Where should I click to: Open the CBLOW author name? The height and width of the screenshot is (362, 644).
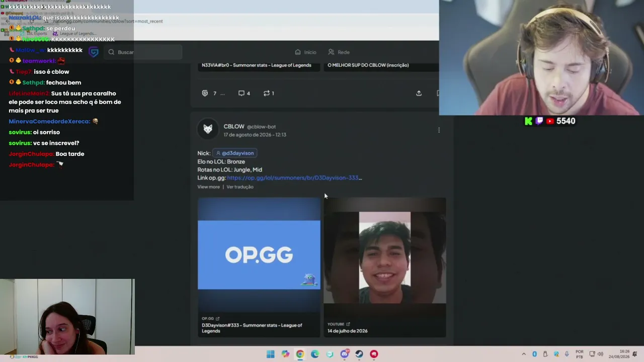click(x=234, y=127)
